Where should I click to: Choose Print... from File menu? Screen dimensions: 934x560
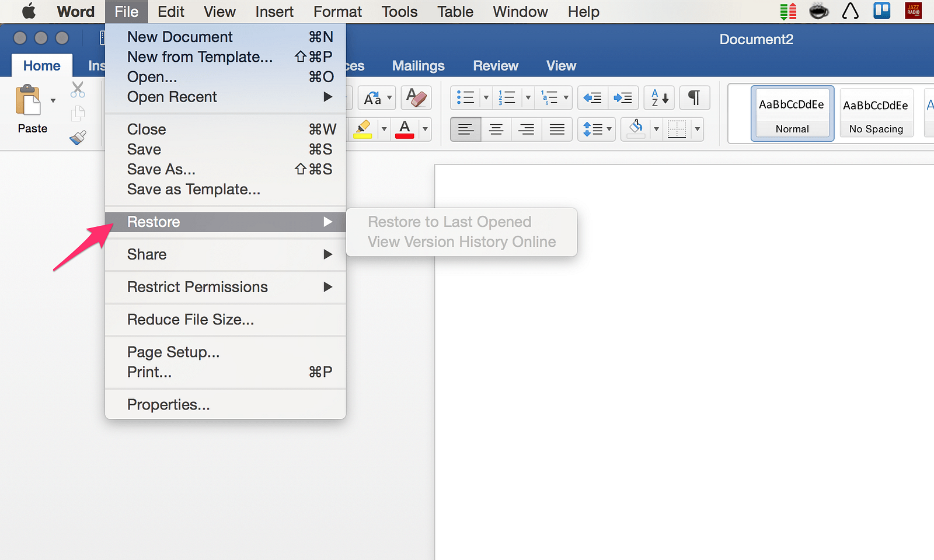click(225, 372)
